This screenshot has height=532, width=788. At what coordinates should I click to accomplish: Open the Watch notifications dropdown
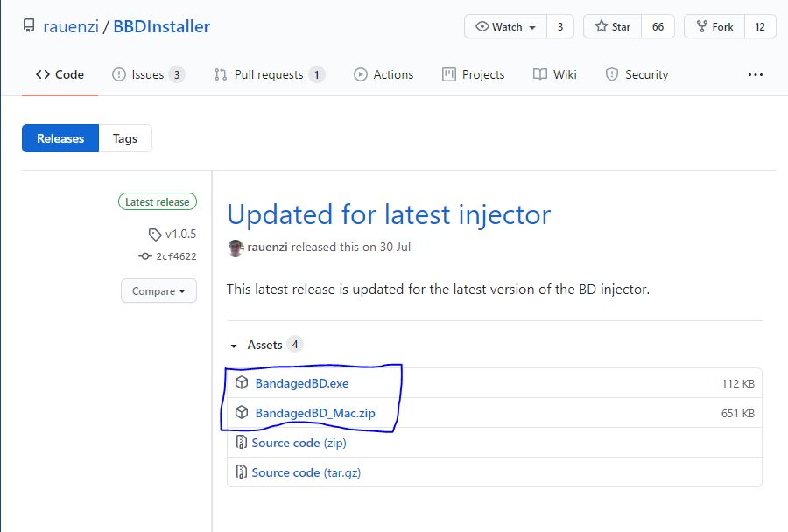505,27
